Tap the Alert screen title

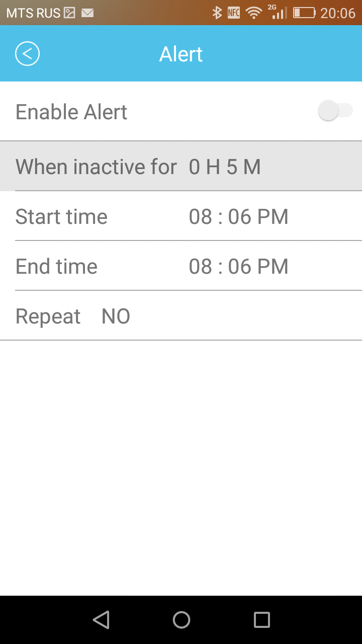click(181, 54)
